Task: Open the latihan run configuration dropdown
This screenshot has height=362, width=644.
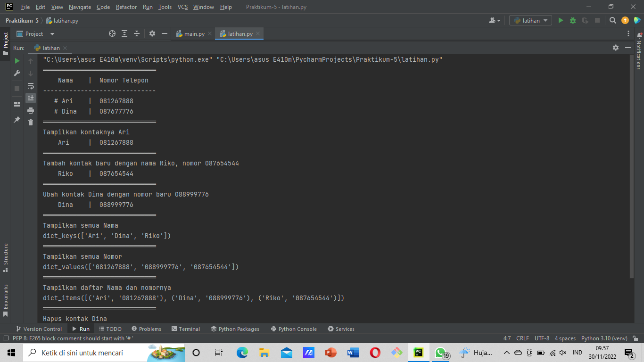Action: (530, 20)
